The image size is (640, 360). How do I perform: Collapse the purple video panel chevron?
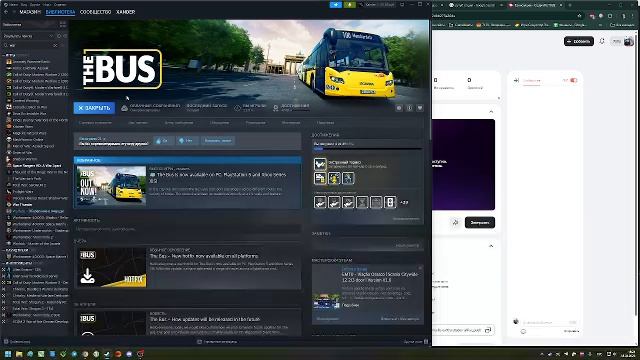pyautogui.click(x=491, y=111)
